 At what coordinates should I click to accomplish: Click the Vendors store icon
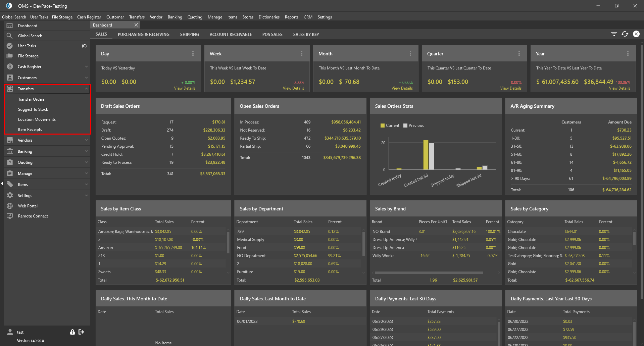pyautogui.click(x=10, y=140)
